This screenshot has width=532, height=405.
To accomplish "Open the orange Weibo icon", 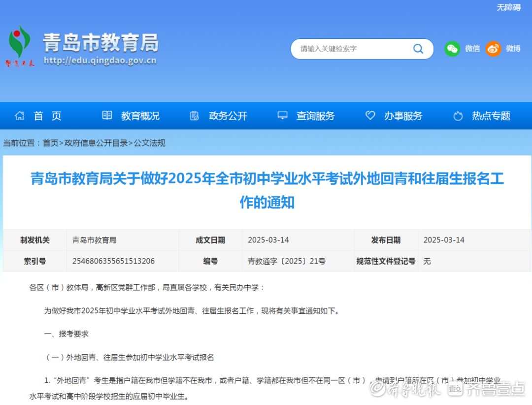I will point(493,49).
